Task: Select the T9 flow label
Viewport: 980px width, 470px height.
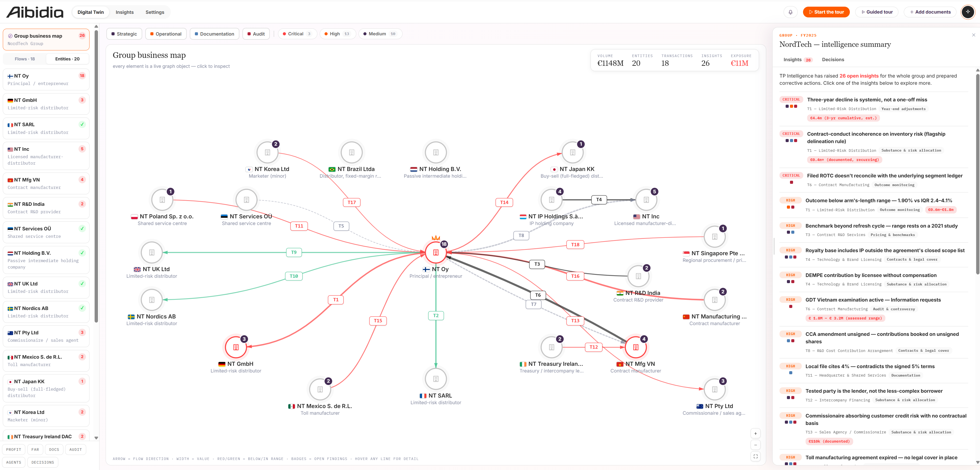Action: [294, 252]
